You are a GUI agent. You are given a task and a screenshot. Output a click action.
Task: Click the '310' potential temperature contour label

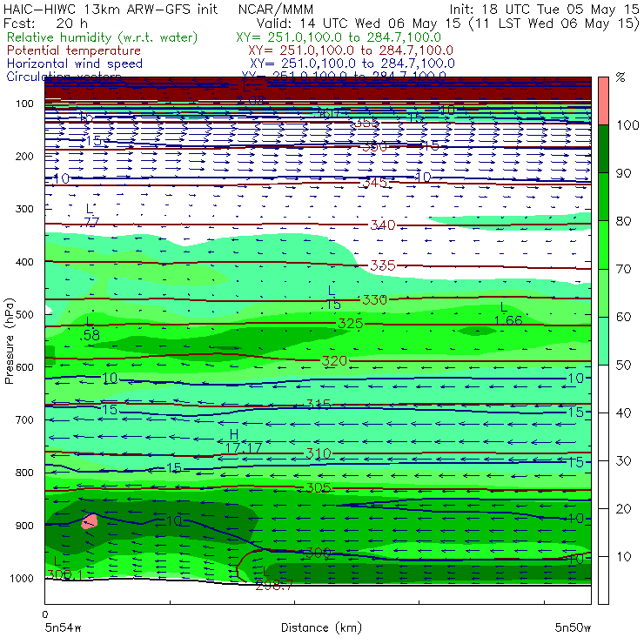pyautogui.click(x=319, y=453)
